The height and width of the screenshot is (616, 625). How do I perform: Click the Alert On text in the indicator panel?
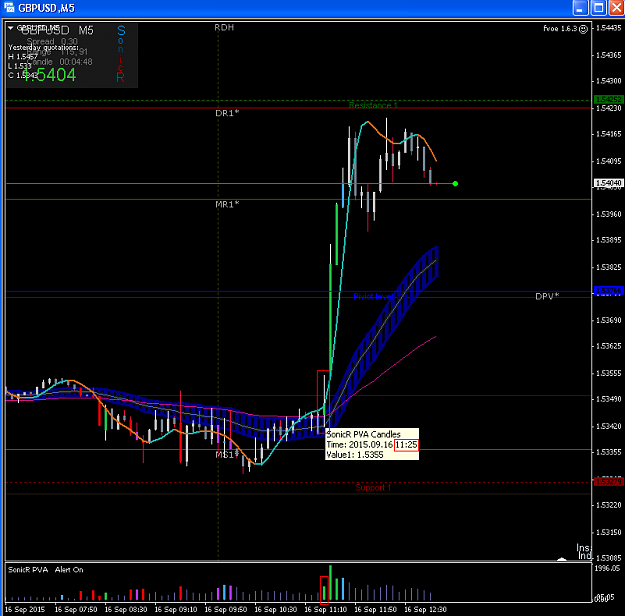click(69, 570)
